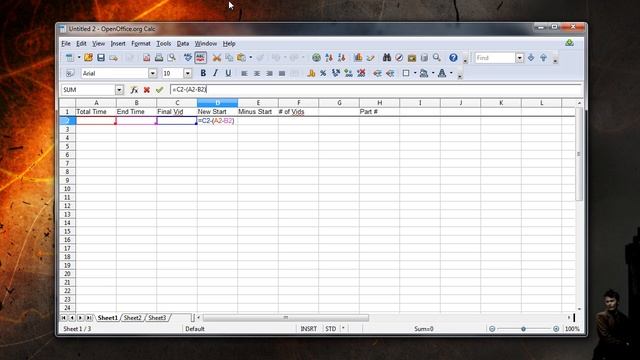Expand the Arial font name dropdown

[152, 73]
